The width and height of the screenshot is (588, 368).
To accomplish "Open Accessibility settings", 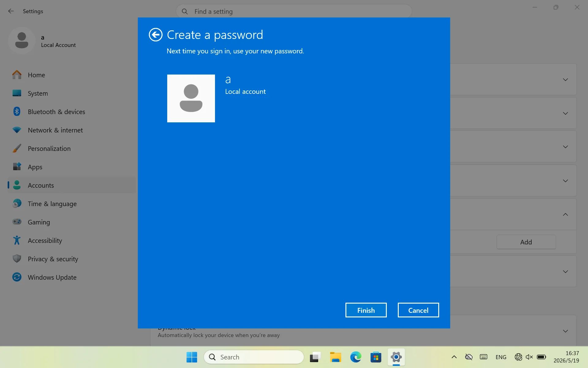I will pyautogui.click(x=72, y=240).
